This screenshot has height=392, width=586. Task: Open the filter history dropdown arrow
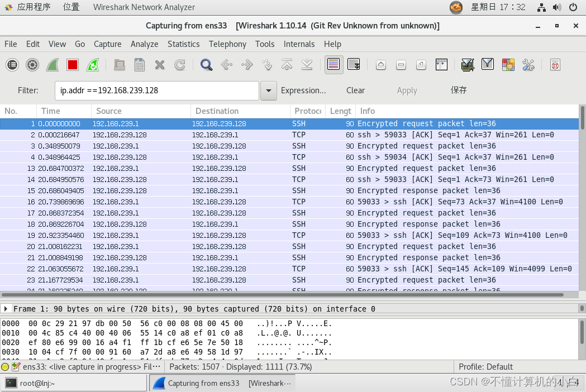tap(268, 90)
